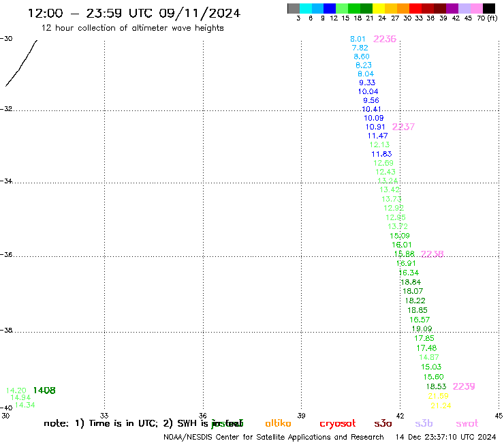
Task: Click the '12:00 – 23:59 UTC 09/11/2024' title
Action: (x=134, y=13)
